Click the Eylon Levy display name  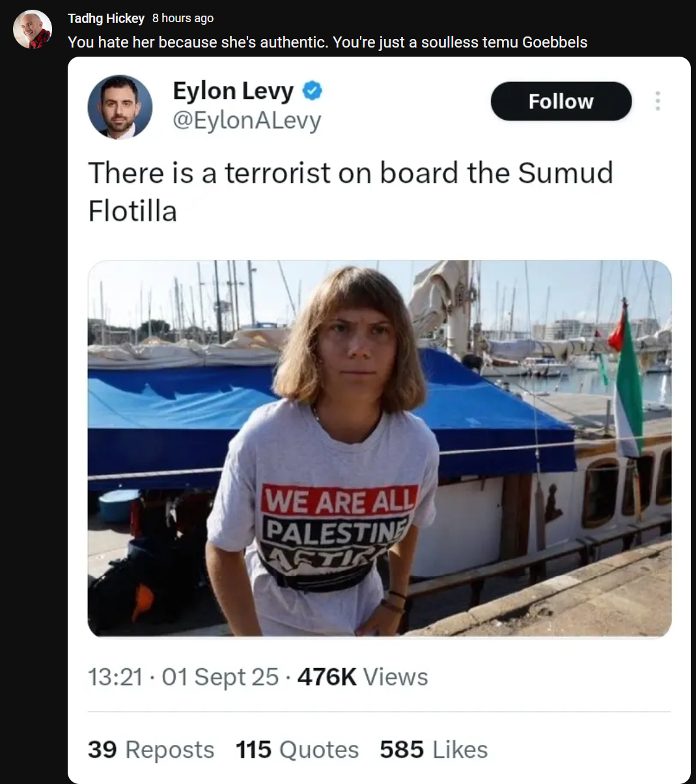tap(233, 91)
